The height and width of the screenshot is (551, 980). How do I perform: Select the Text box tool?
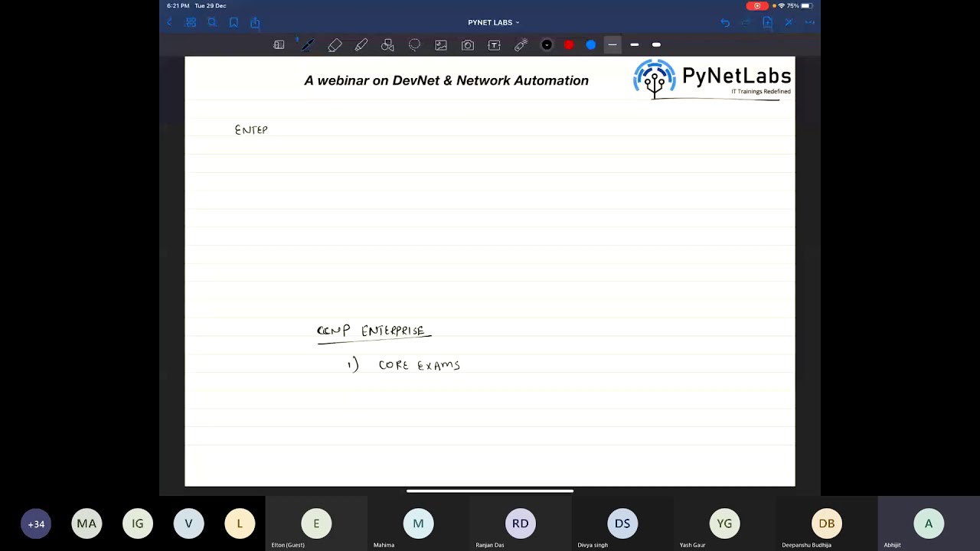(495, 45)
